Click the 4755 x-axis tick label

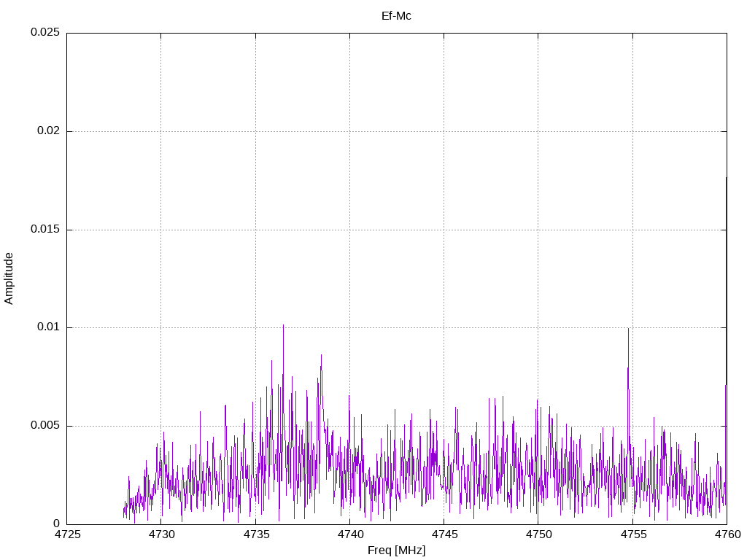(x=632, y=534)
